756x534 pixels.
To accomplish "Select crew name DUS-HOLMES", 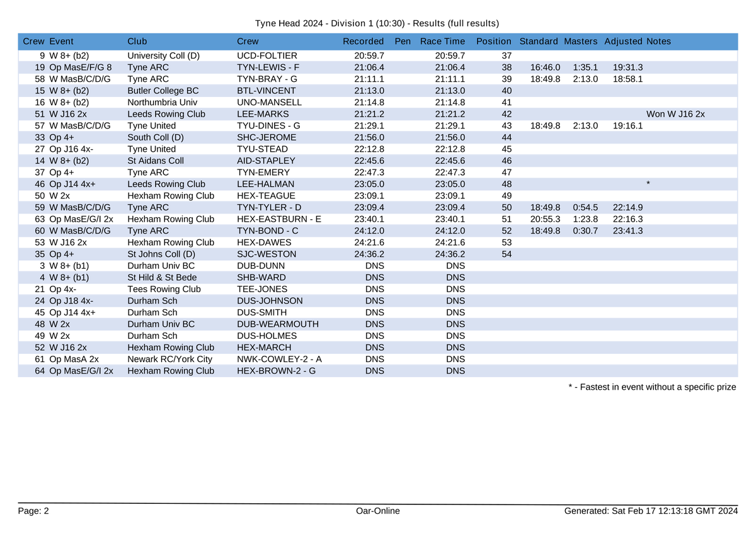I will pos(267,336).
